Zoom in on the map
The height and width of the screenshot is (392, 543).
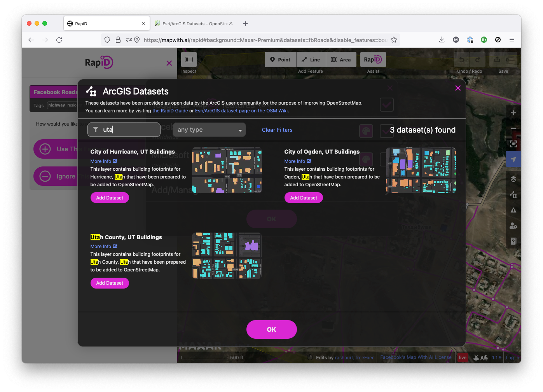(513, 113)
